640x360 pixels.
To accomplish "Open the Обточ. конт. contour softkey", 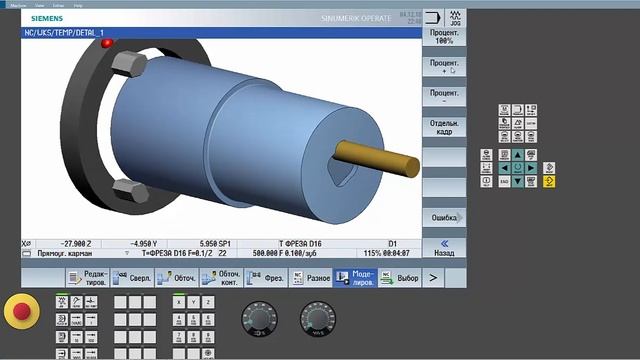I will pos(222,278).
